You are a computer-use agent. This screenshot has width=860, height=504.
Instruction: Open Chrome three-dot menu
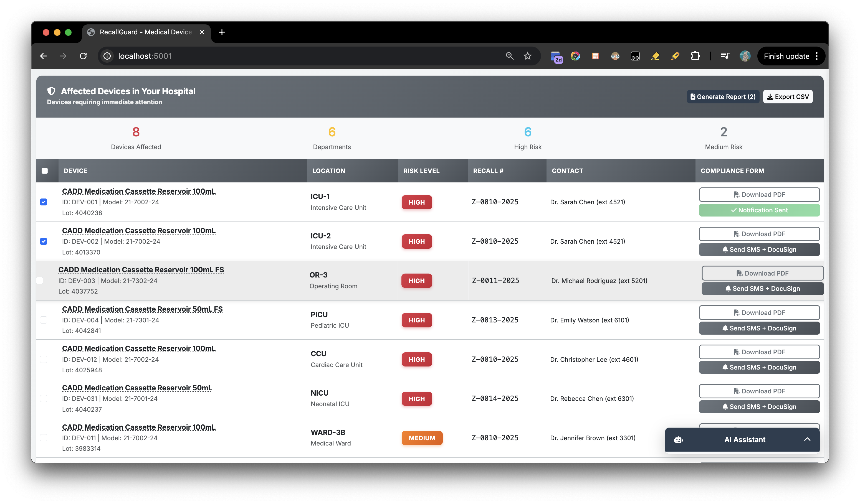coord(817,56)
